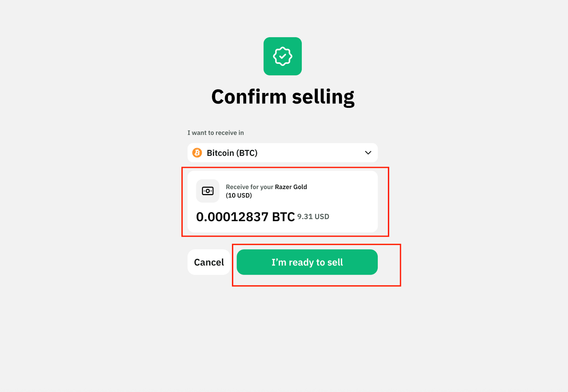Click the orange Bitcoin logo icon

pyautogui.click(x=197, y=153)
